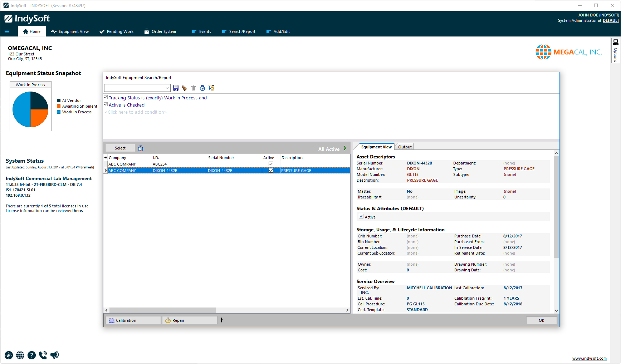Click the DEFAULT location link
This screenshot has width=621, height=364.
coord(611,20)
